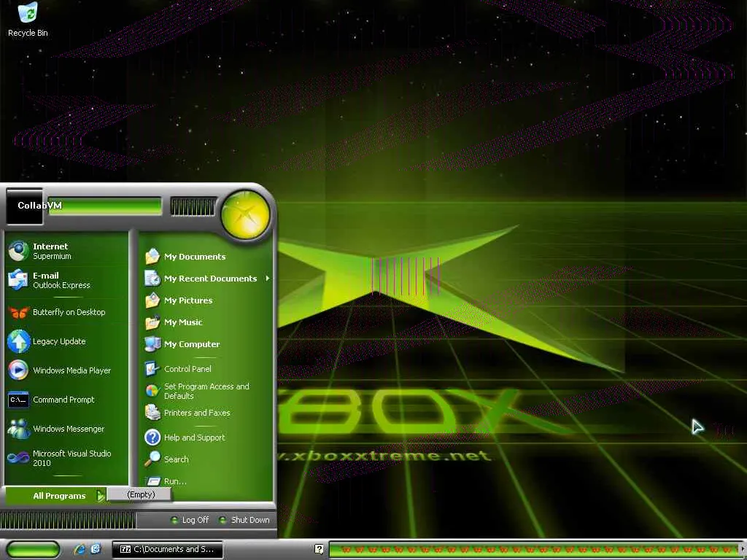Open Outlook Express E-mail entry

coord(66,280)
